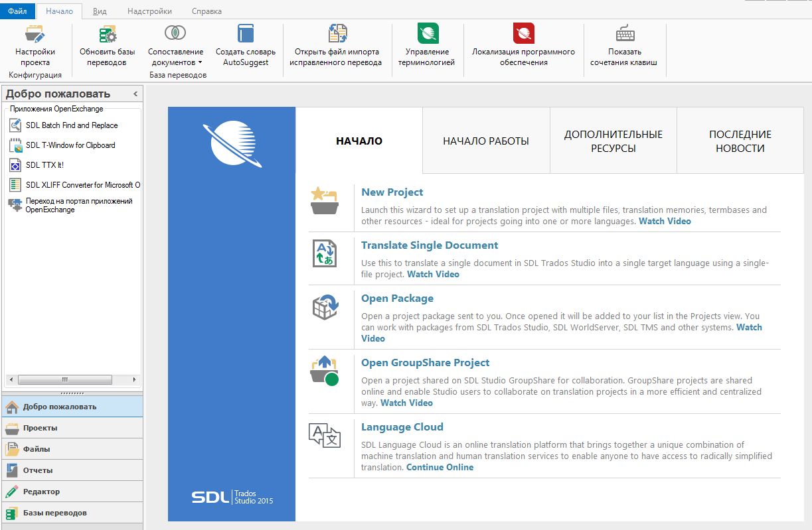Click the Translate Single Document icon
The width and height of the screenshot is (812, 530).
325,253
